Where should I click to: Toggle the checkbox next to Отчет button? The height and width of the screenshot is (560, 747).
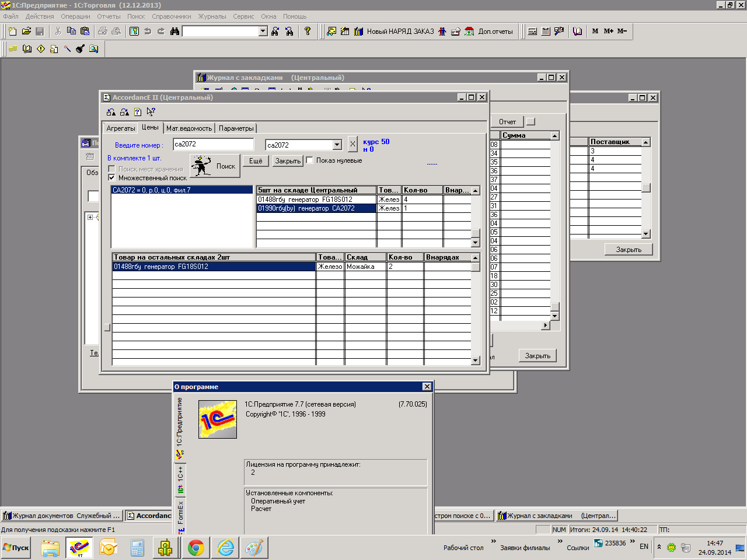530,121
